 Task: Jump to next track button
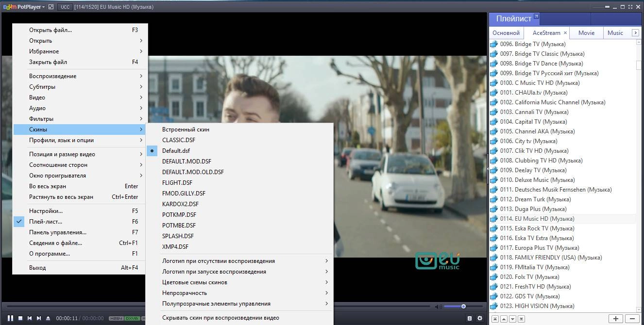click(39, 318)
